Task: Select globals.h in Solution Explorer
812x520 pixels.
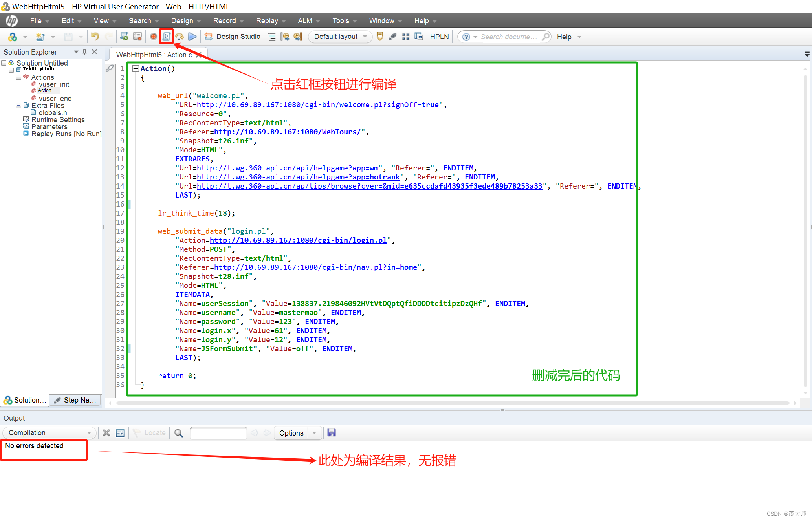Action: click(x=53, y=112)
